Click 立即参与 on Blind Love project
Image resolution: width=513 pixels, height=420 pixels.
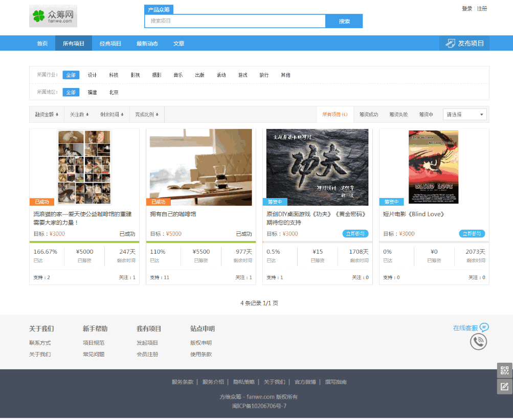472,234
